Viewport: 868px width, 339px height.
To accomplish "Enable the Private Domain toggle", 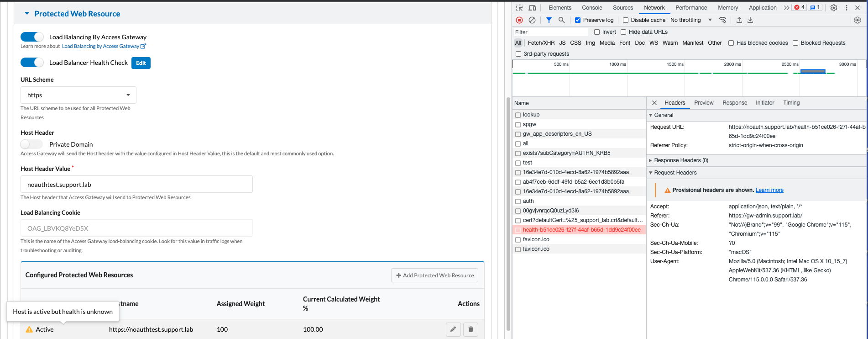I will click(31, 144).
